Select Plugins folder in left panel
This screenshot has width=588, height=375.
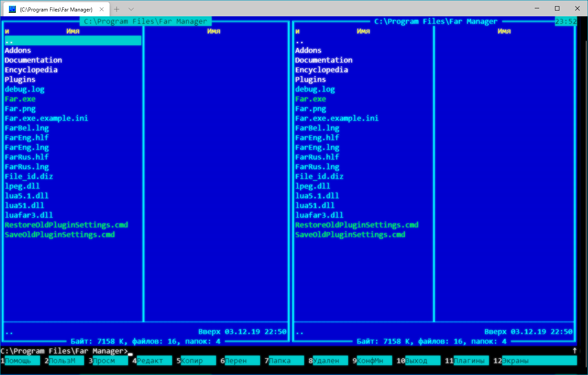[x=20, y=79]
